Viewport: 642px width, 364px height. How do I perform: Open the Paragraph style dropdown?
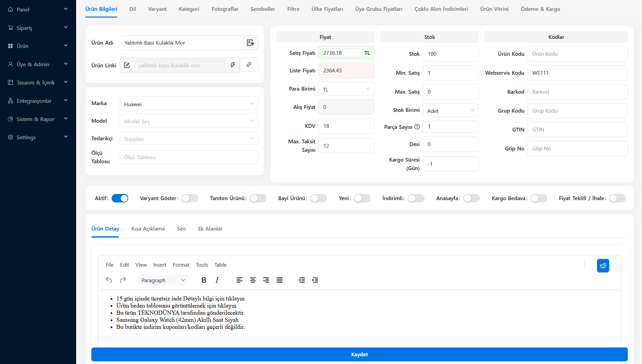coord(163,280)
